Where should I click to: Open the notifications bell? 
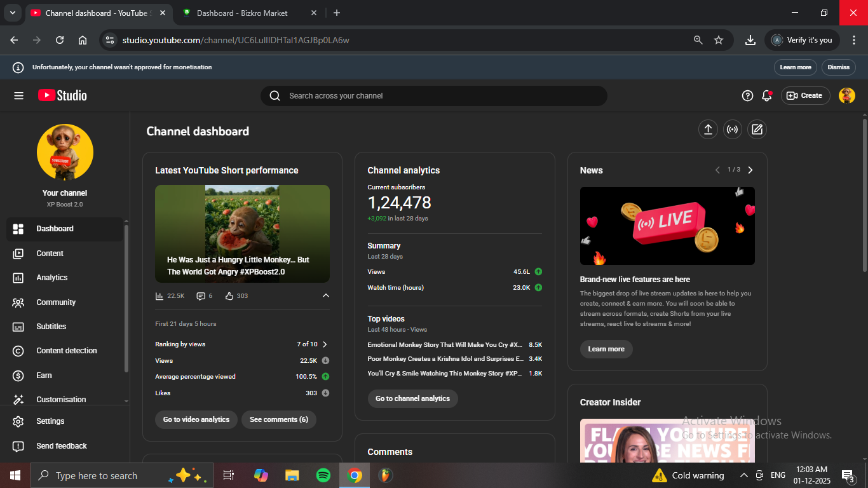click(767, 96)
